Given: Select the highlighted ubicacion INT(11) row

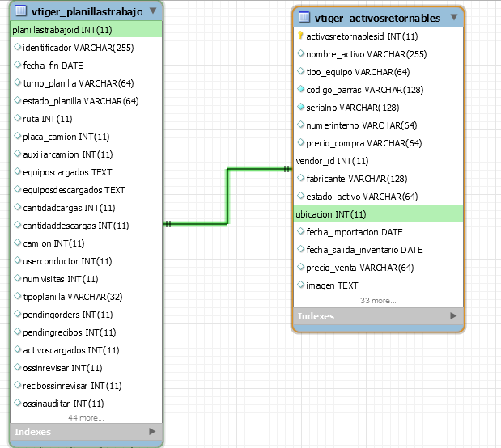Looking at the screenshot, I should point(378,214).
